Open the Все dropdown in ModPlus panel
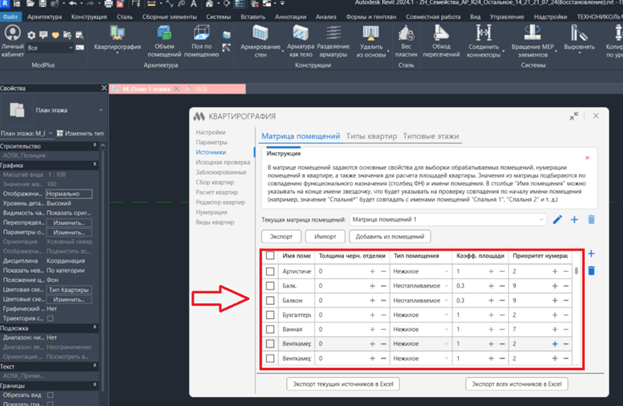Viewport: 623px width, 406px height. pos(50,48)
